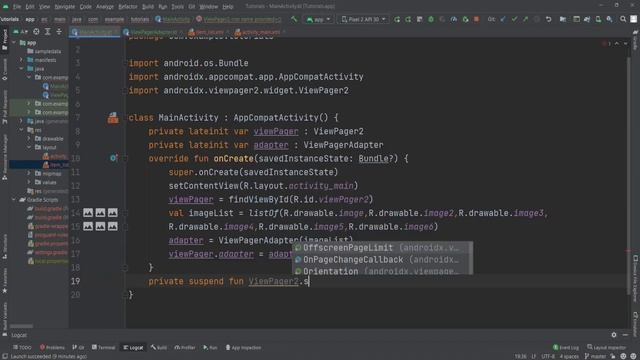Click the override gutter icon beside onCreate
This screenshot has height=360, width=640.
click(113, 158)
